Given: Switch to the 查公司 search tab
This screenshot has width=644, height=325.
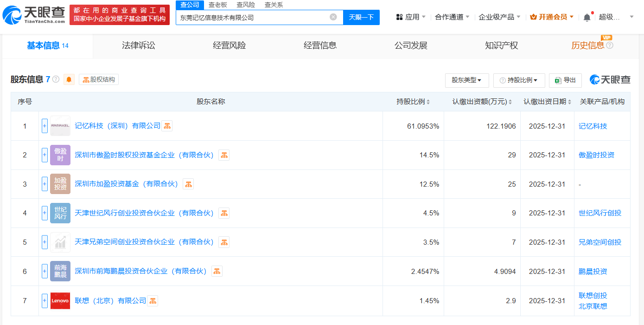Looking at the screenshot, I should click(190, 5).
